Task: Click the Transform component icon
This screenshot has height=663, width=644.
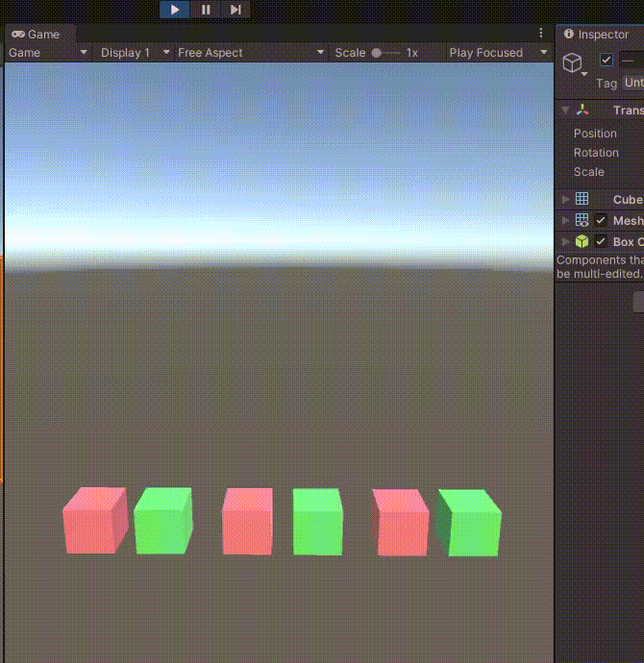Action: pyautogui.click(x=582, y=110)
